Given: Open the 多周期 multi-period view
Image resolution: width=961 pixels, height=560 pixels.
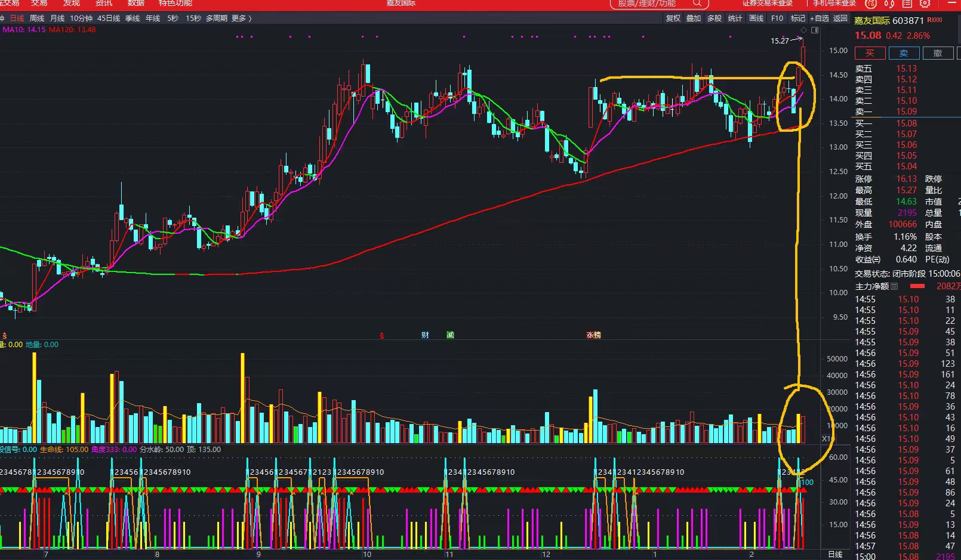Looking at the screenshot, I should point(217,18).
